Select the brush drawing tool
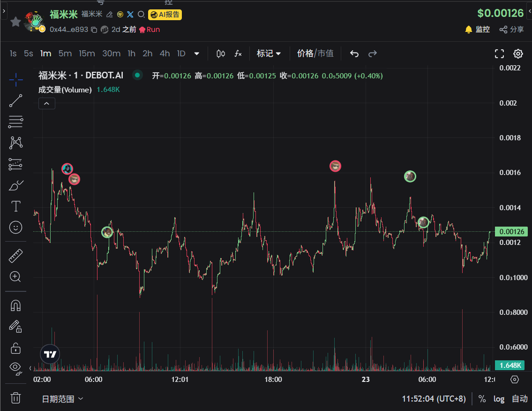Image resolution: width=532 pixels, height=411 pixels. coord(15,185)
